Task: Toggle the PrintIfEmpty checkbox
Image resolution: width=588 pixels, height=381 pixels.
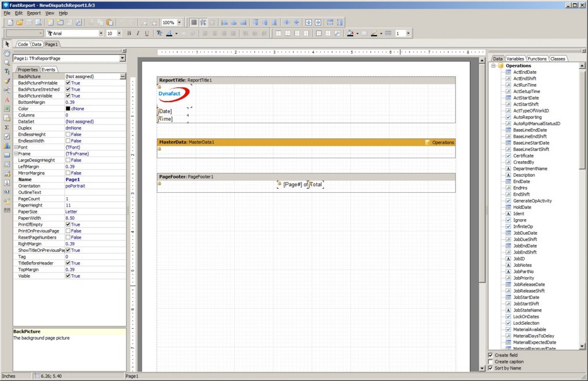Action: pos(68,224)
